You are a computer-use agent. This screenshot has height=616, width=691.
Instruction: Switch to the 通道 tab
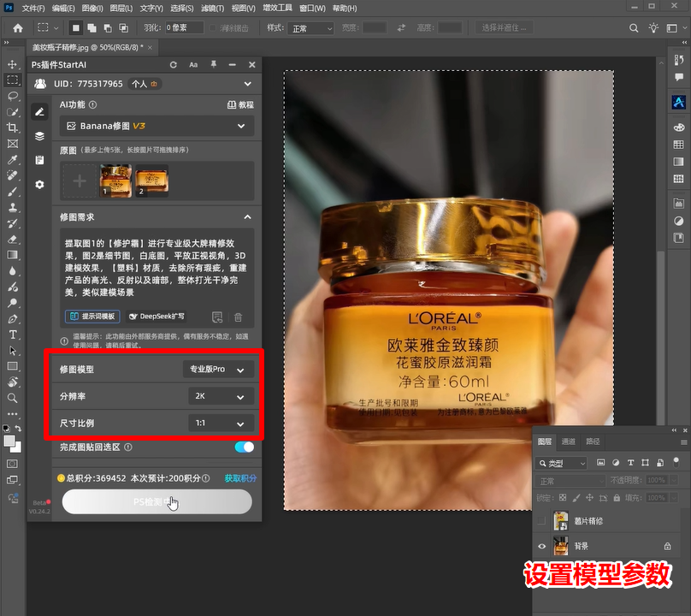[x=568, y=441]
